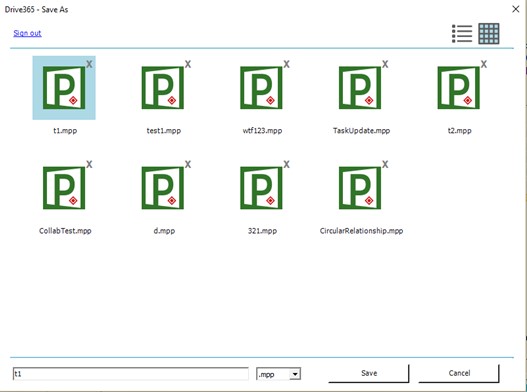527x392 pixels.
Task: Delete t1.mpp using its X mark
Action: pyautogui.click(x=89, y=64)
